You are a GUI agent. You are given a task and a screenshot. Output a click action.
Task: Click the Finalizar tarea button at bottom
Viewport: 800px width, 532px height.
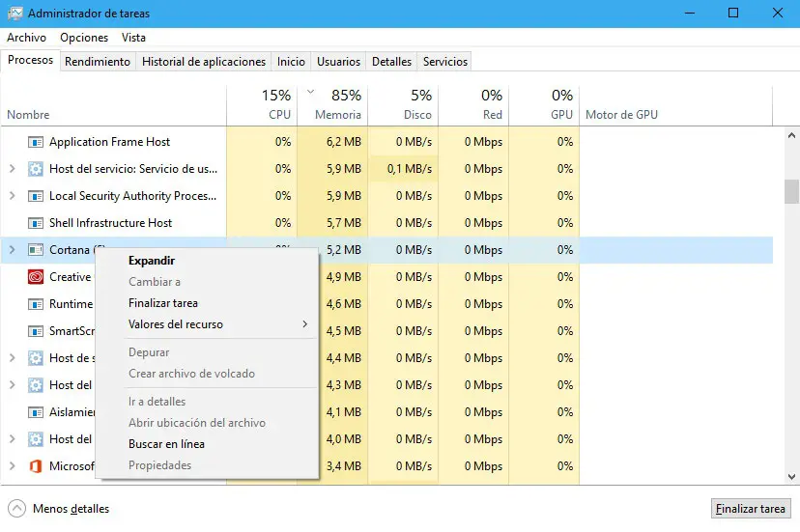(x=751, y=509)
